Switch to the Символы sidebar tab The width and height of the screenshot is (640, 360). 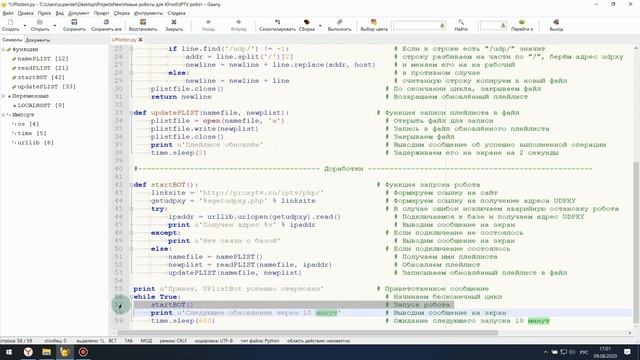(12, 40)
